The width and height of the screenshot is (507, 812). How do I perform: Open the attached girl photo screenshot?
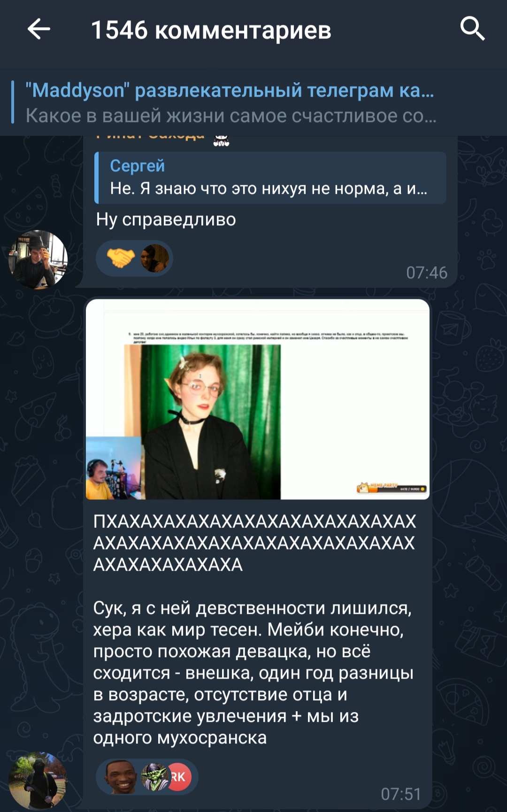[258, 399]
